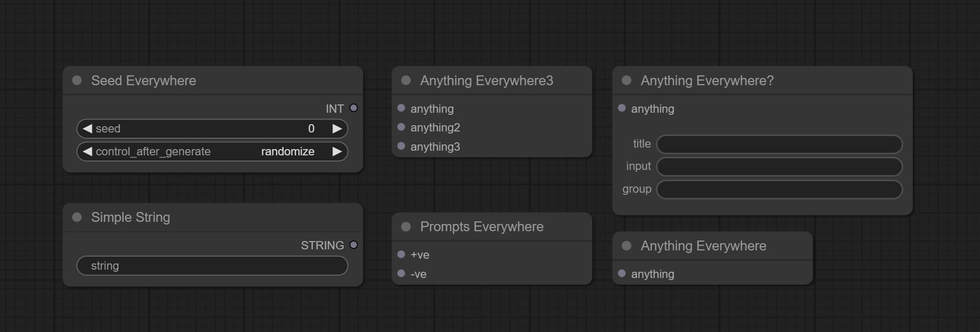Click the anything input dot on Anything Everywhere?
The image size is (980, 332).
pos(621,108)
